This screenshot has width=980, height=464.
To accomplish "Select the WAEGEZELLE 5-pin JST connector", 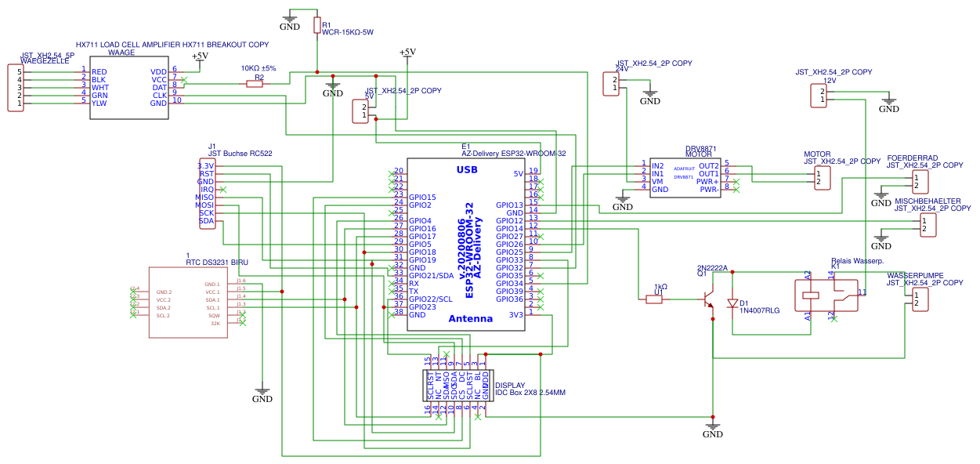I will pyautogui.click(x=15, y=88).
